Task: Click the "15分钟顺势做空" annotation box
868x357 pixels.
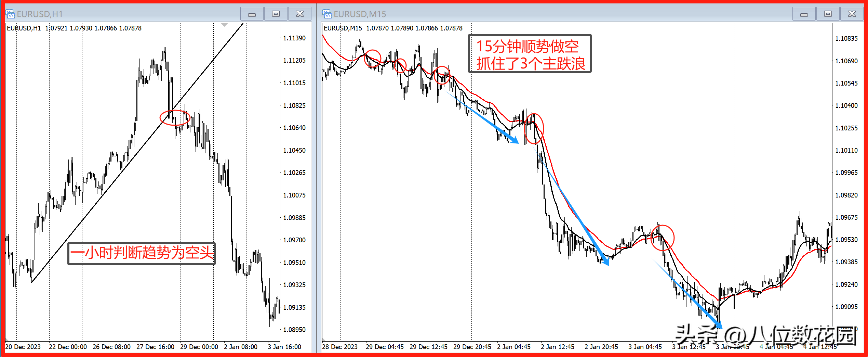Action: (530, 54)
